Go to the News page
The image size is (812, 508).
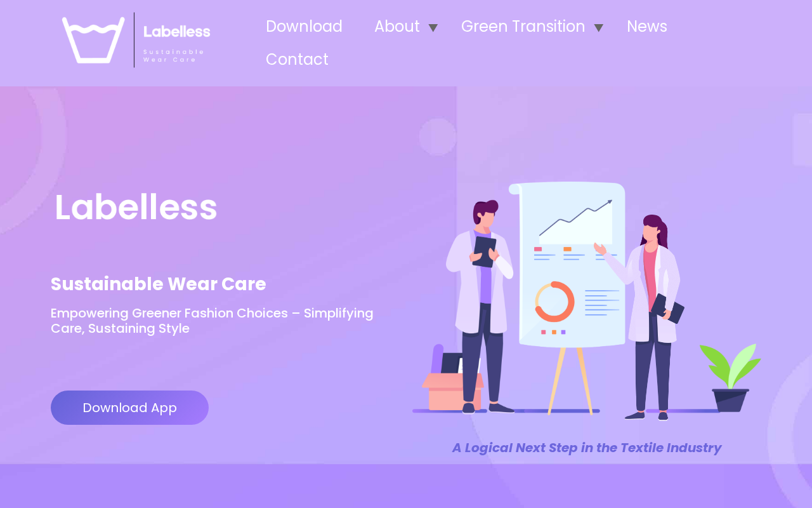(646, 27)
